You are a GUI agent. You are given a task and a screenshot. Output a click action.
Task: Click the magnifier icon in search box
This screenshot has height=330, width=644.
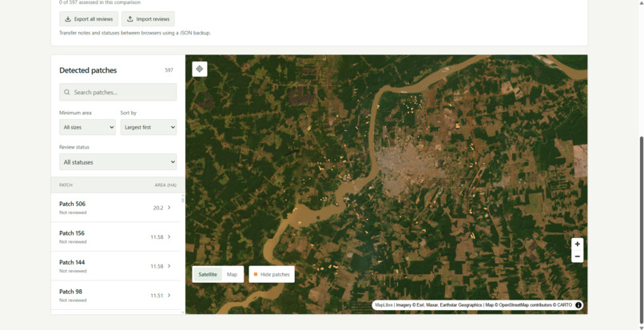67,93
